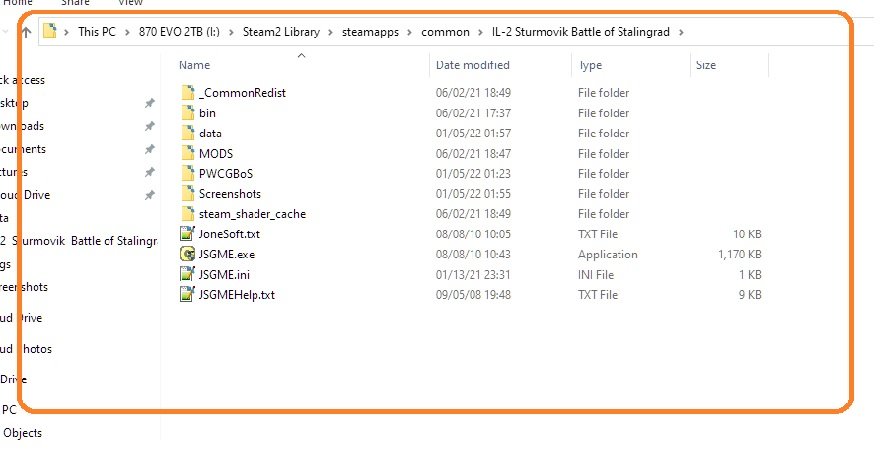
Task: Open the _CommonRedist folder icon
Action: point(188,93)
